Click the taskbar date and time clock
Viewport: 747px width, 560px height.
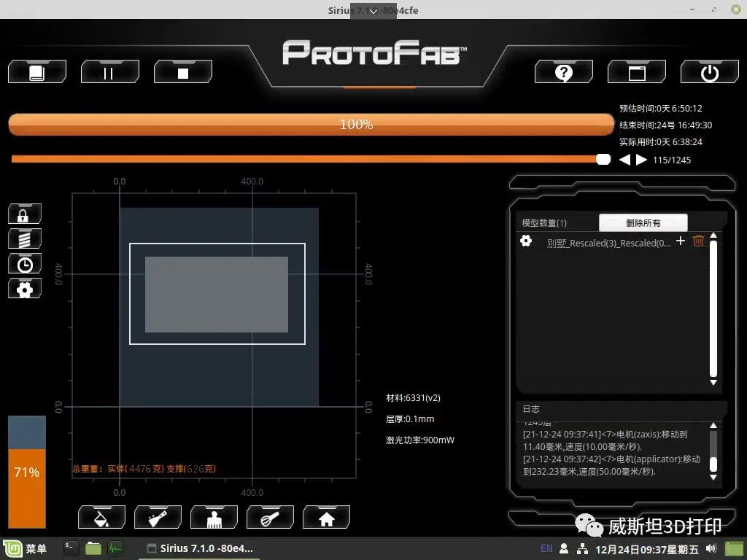tap(648, 549)
